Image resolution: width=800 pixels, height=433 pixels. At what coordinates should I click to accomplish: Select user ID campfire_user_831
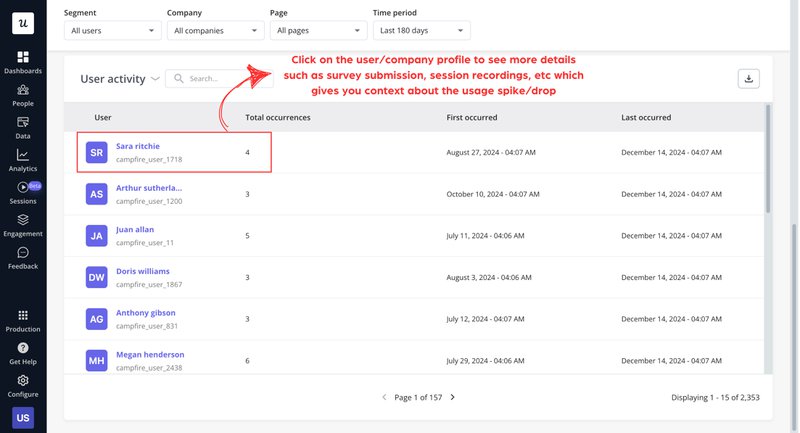(147, 326)
